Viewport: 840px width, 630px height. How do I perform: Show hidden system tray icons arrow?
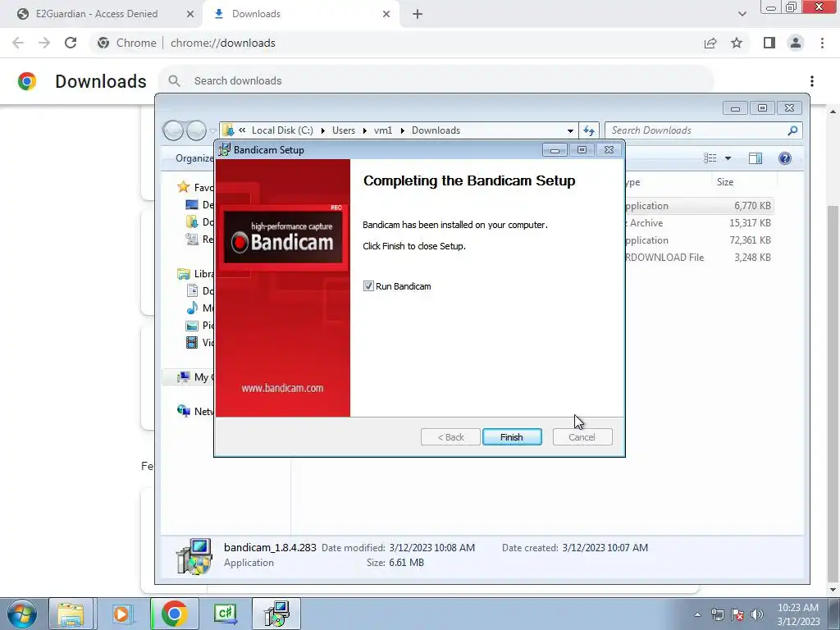click(x=697, y=614)
